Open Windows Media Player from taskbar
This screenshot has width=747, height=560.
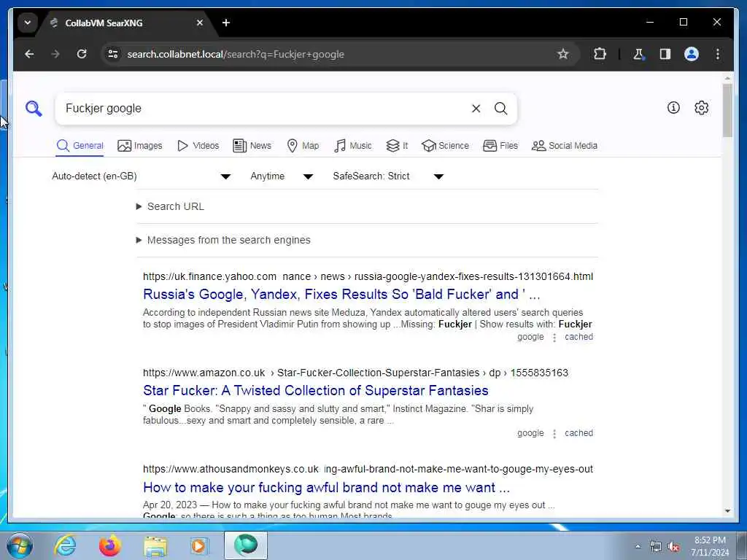pos(200,545)
